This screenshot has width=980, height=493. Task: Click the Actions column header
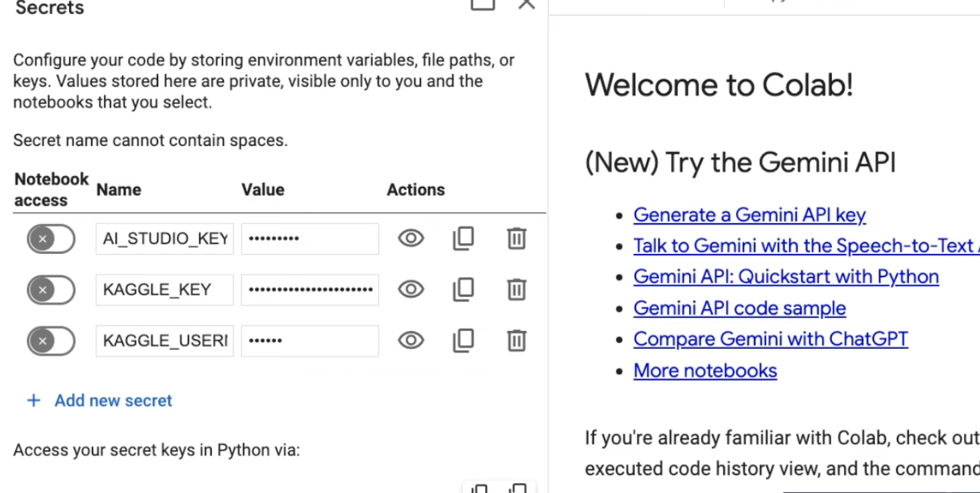pyautogui.click(x=416, y=190)
